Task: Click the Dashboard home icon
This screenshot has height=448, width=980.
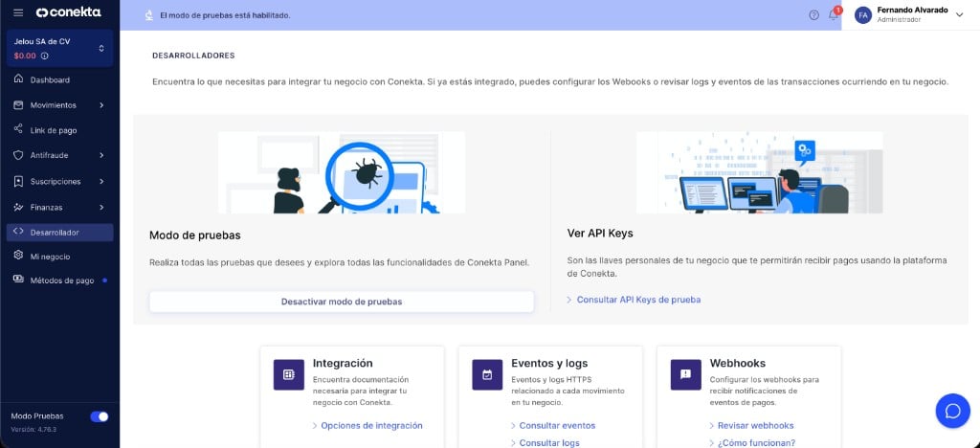Action: (x=18, y=79)
